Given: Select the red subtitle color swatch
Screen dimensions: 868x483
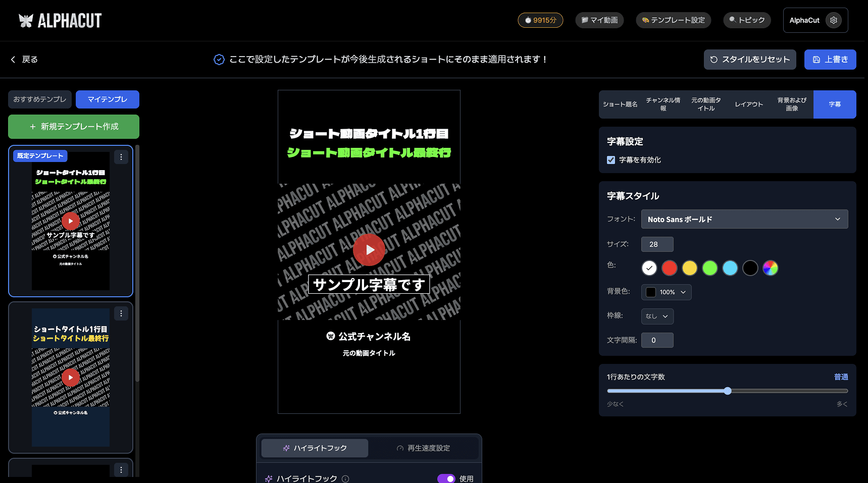Looking at the screenshot, I should [669, 268].
